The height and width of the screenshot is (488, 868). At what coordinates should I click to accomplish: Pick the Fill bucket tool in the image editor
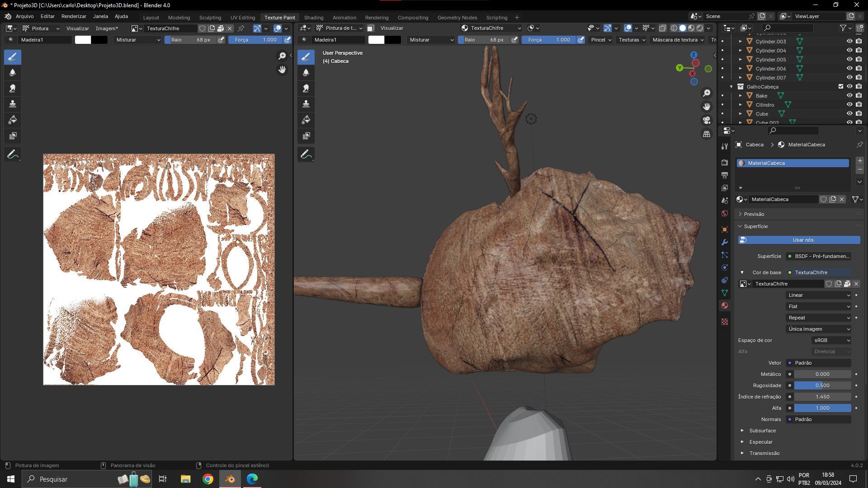(13, 120)
